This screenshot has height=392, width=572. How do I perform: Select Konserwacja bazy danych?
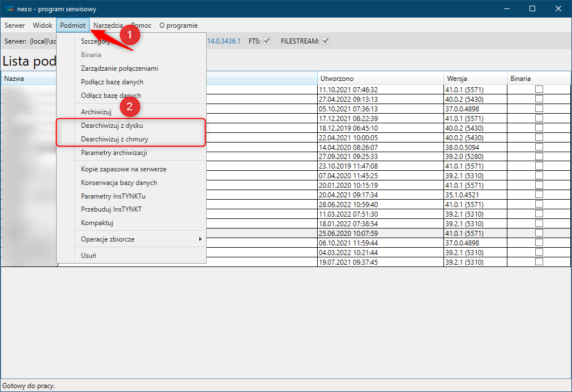pos(119,183)
